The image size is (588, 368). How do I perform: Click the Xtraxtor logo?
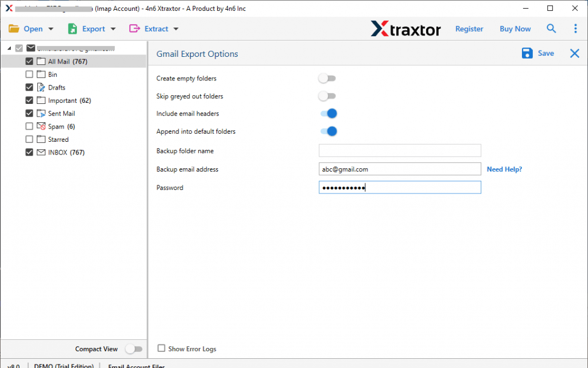click(x=406, y=28)
